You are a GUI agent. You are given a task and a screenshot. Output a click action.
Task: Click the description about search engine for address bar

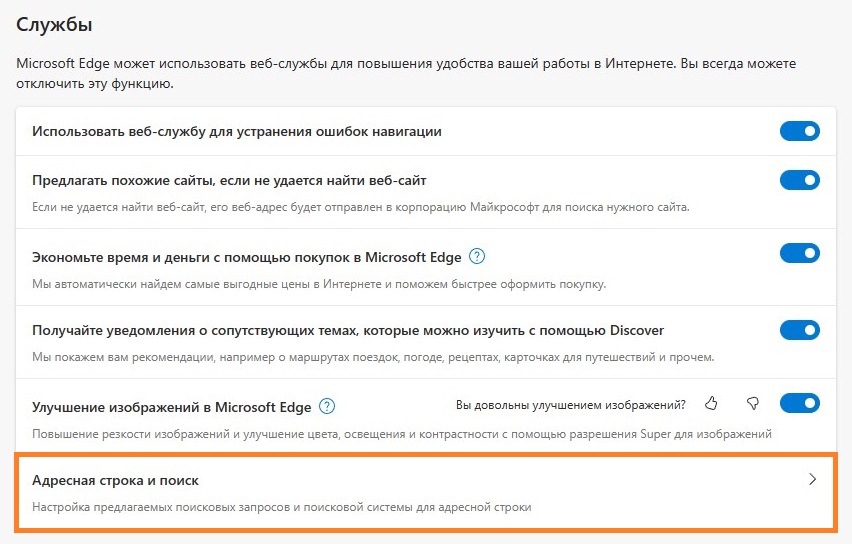pos(281,508)
